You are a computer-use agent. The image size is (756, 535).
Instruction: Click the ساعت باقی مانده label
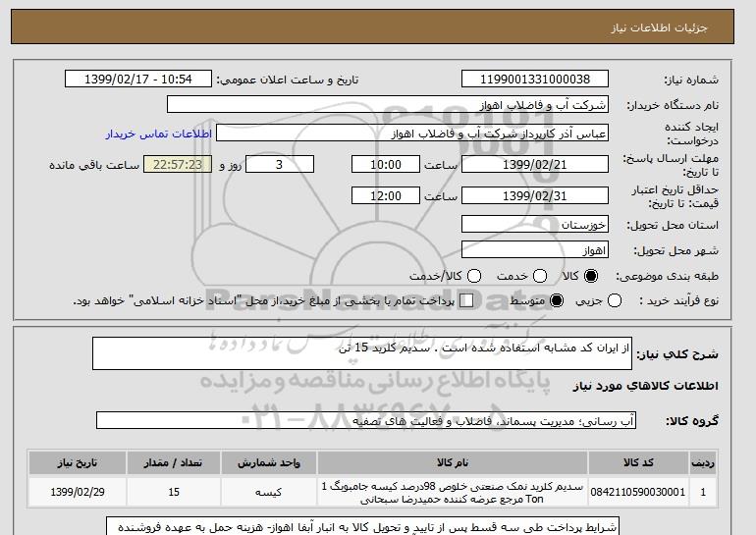[94, 165]
